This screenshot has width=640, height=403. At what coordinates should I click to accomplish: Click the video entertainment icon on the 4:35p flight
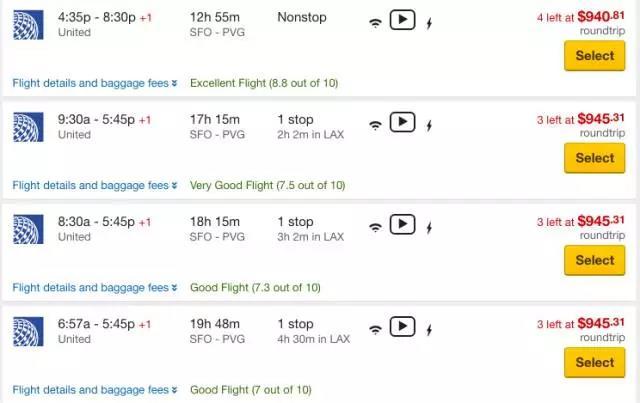[x=402, y=20]
